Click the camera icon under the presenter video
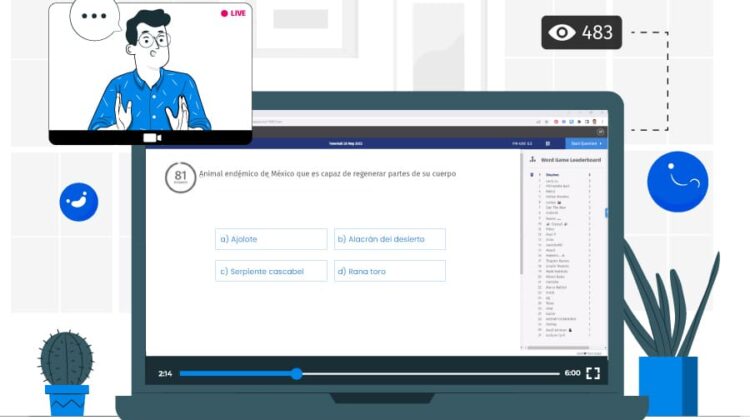This screenshot has width=750, height=420. tap(152, 138)
